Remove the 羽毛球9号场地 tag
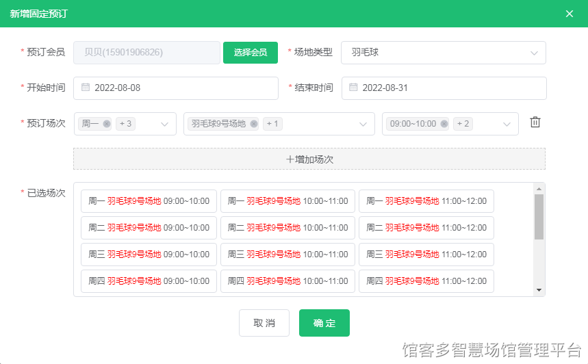Image resolution: width=588 pixels, height=364 pixels. pyautogui.click(x=254, y=124)
